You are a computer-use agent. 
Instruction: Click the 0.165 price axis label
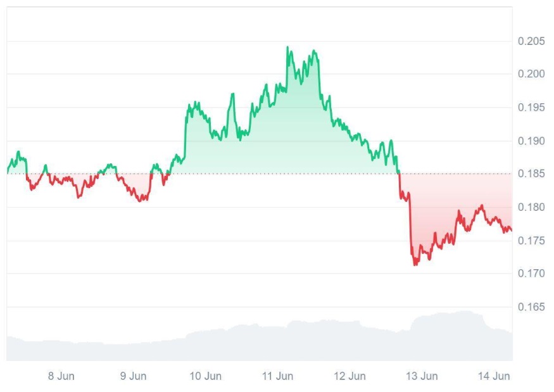click(531, 307)
